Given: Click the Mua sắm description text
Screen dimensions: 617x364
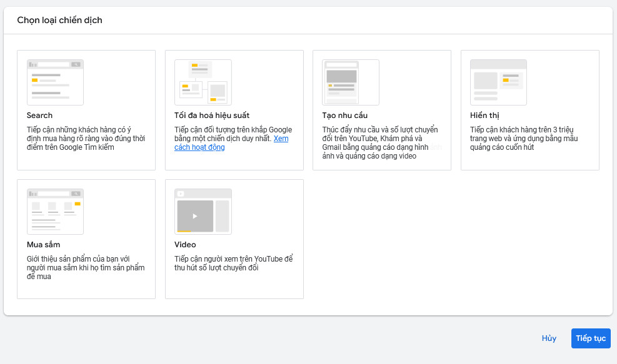Looking at the screenshot, I should 85,268.
